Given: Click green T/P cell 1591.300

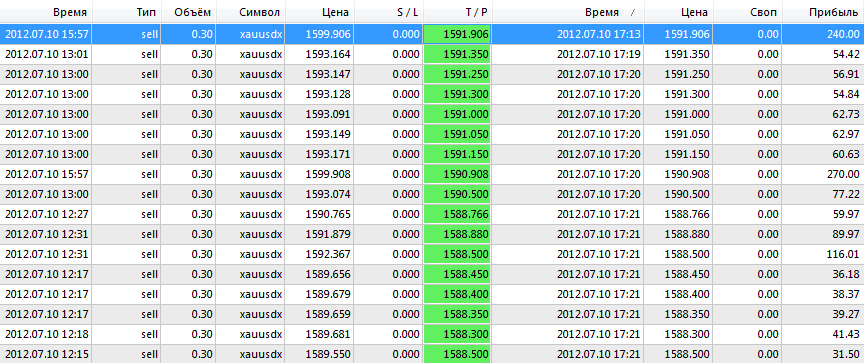Looking at the screenshot, I should pyautogui.click(x=457, y=94).
